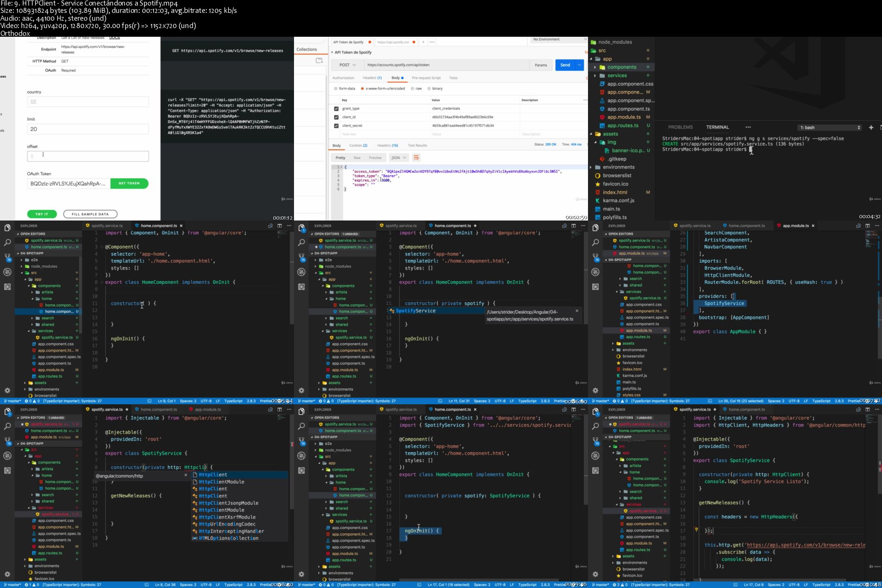Viewport: 882px width, 588px height.
Task: Uncheck the grant_type key checkbox
Action: (336, 109)
